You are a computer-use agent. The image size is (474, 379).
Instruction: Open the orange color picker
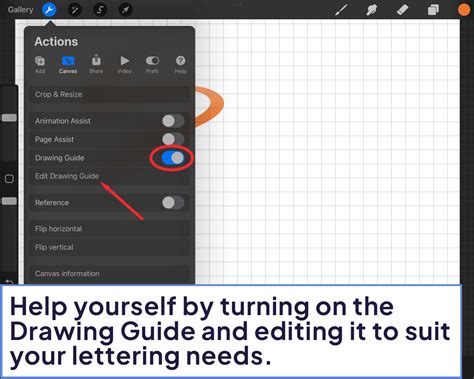point(464,10)
